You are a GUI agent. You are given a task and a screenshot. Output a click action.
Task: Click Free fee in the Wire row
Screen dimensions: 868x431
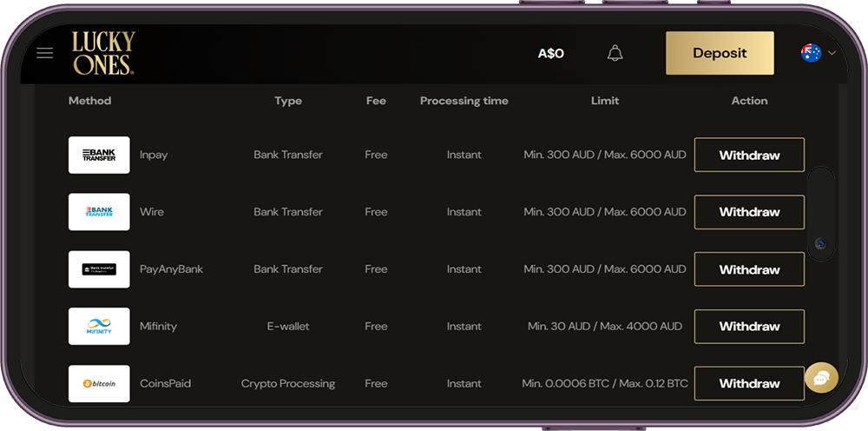[x=376, y=212]
